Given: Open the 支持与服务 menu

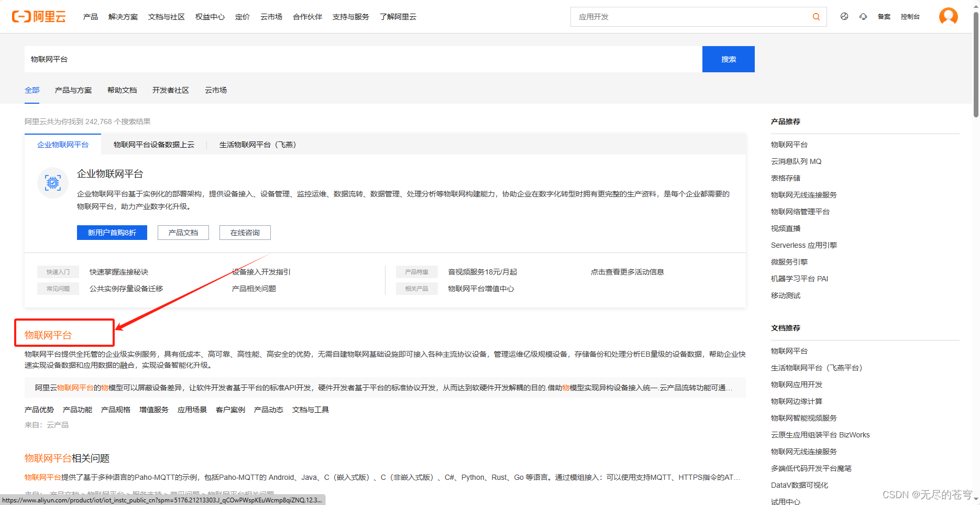Looking at the screenshot, I should (x=351, y=17).
